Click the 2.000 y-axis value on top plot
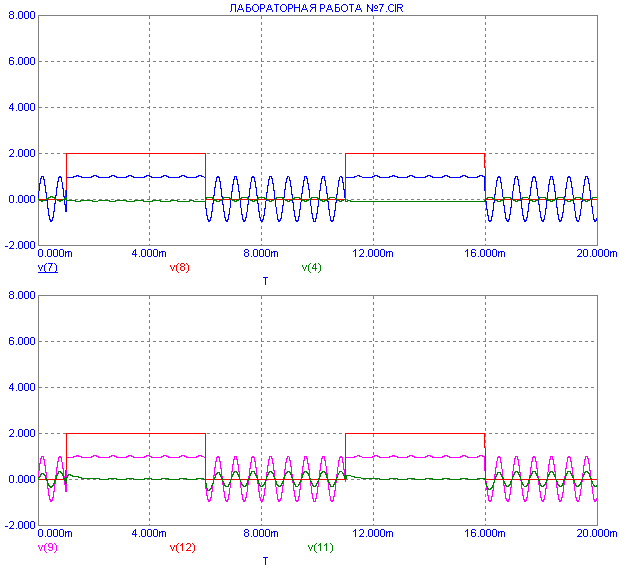The height and width of the screenshot is (573, 626). pyautogui.click(x=22, y=153)
